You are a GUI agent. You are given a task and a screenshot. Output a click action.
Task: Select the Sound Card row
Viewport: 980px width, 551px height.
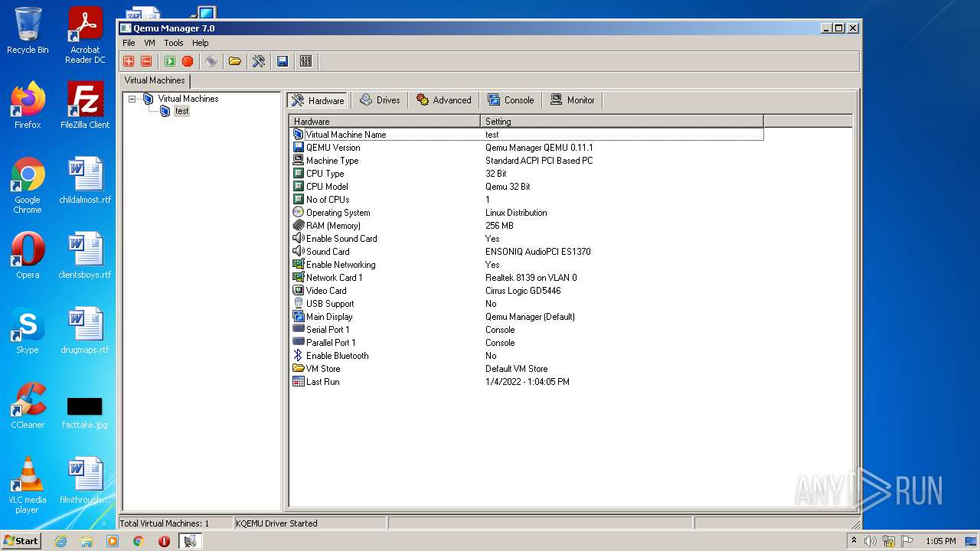click(x=527, y=252)
